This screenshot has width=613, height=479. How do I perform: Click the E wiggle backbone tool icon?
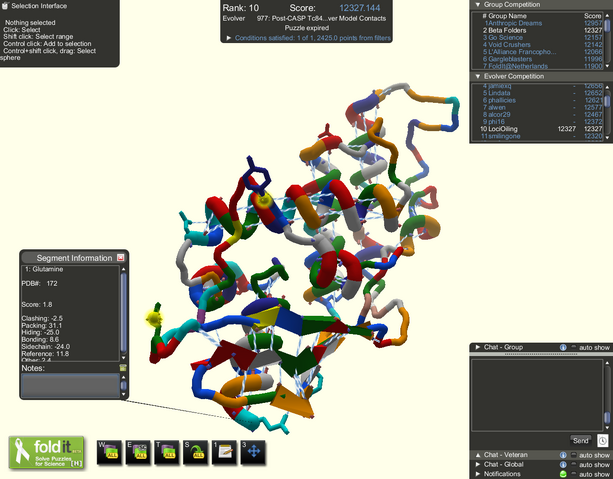click(138, 452)
